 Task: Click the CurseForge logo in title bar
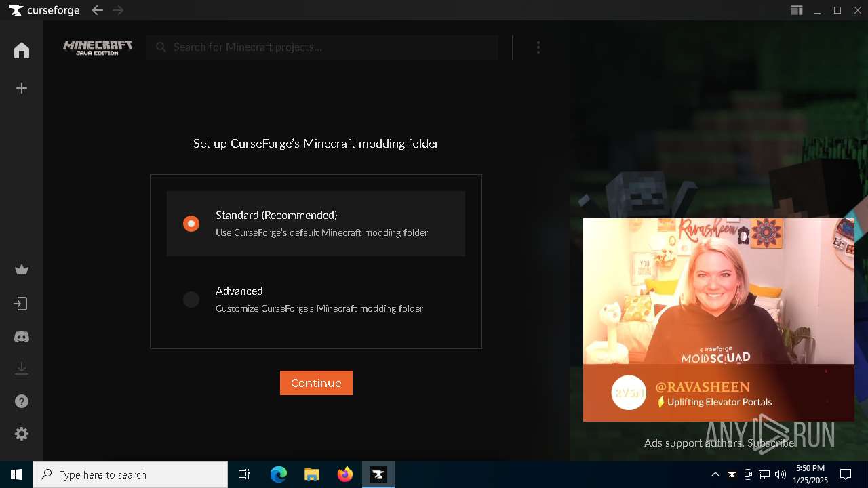coord(44,10)
